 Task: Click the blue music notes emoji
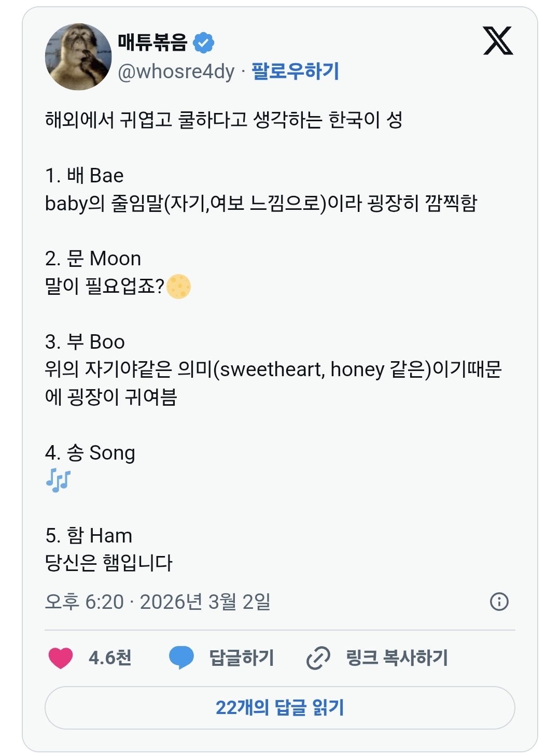pos(58,480)
